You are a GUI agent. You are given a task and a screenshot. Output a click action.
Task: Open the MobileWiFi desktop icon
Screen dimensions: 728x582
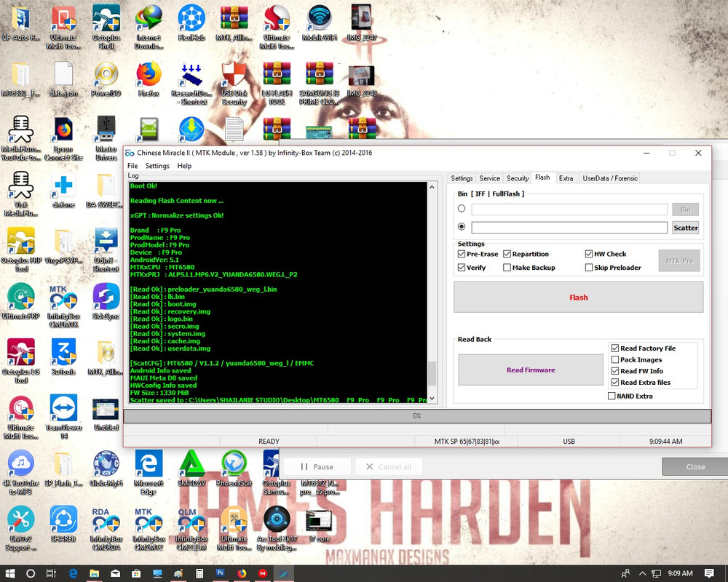320,23
